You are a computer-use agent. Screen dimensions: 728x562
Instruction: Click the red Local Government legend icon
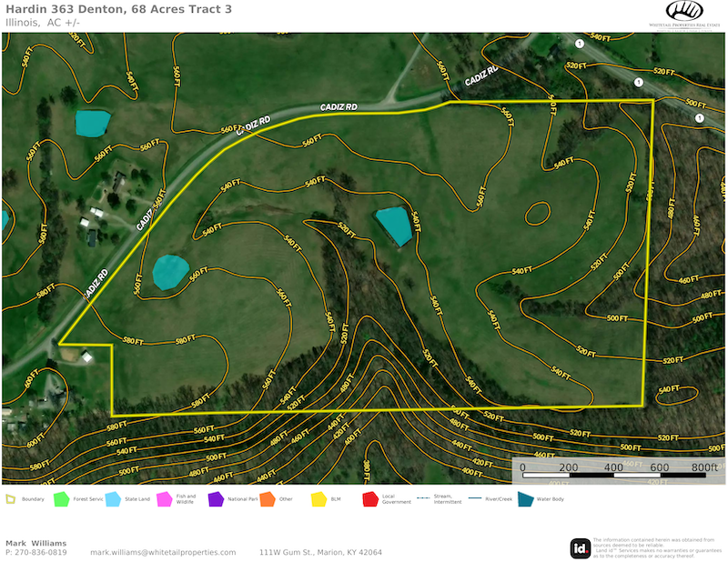pyautogui.click(x=370, y=498)
